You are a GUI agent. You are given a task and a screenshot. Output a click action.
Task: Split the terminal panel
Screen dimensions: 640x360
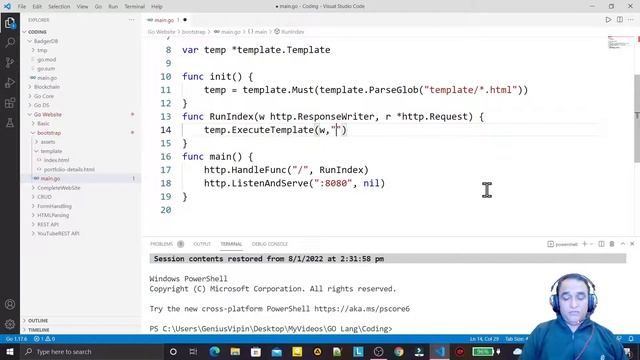(601, 244)
